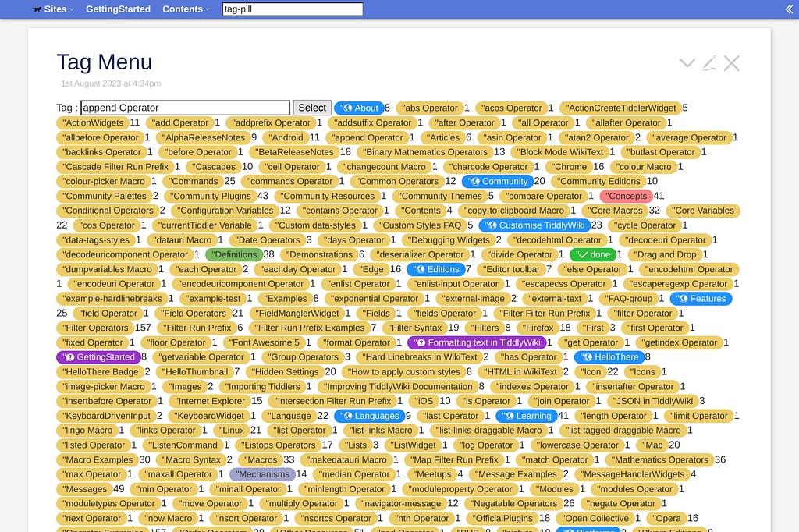Open the more actions chevron for Tag Menu

pyautogui.click(x=687, y=63)
